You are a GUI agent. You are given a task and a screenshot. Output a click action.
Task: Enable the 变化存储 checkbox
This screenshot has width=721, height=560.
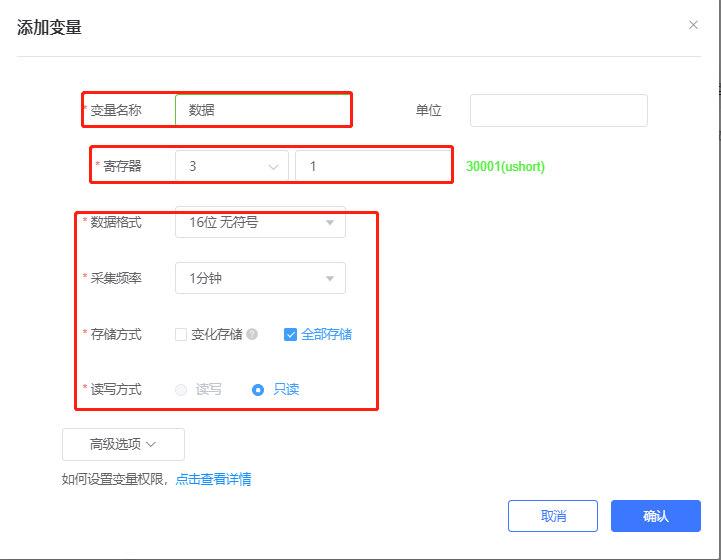coord(181,335)
